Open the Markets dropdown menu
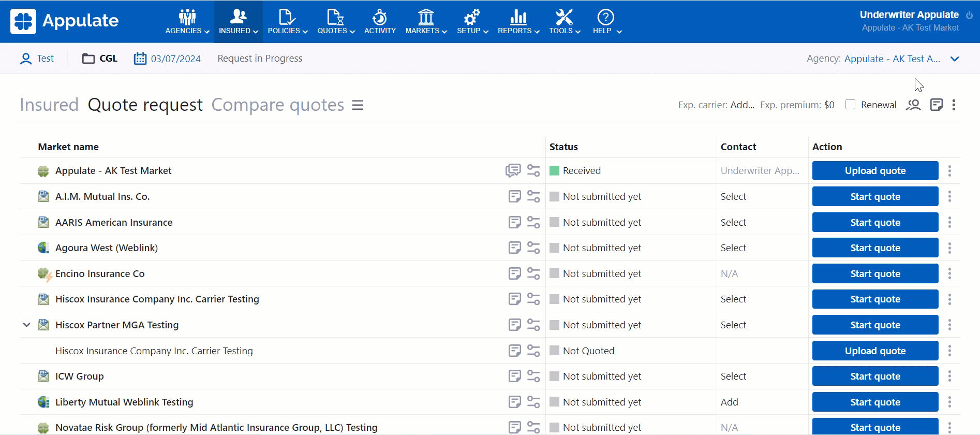Viewport: 980px width, 435px height. click(426, 21)
